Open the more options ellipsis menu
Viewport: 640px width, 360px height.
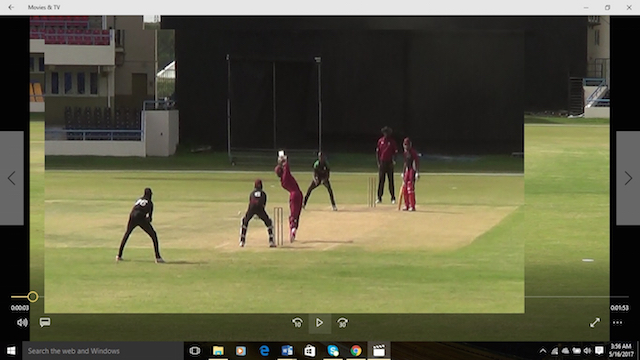click(618, 322)
